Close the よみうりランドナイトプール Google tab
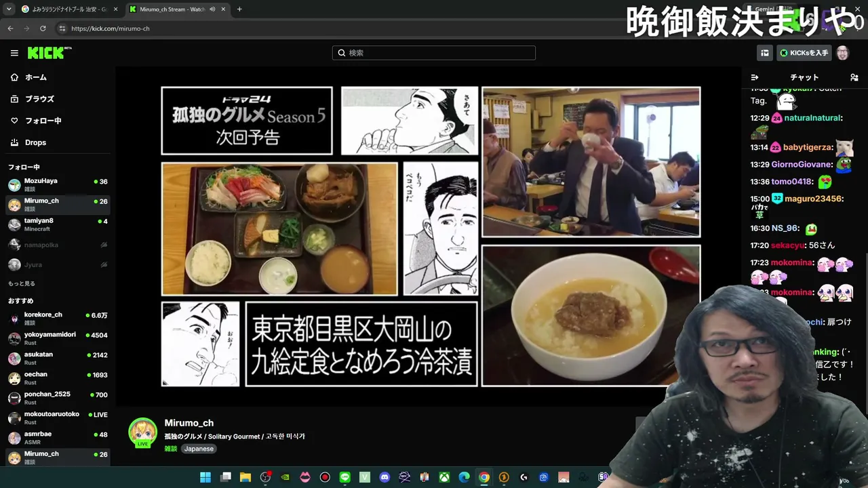This screenshot has height=488, width=868. pyautogui.click(x=115, y=9)
